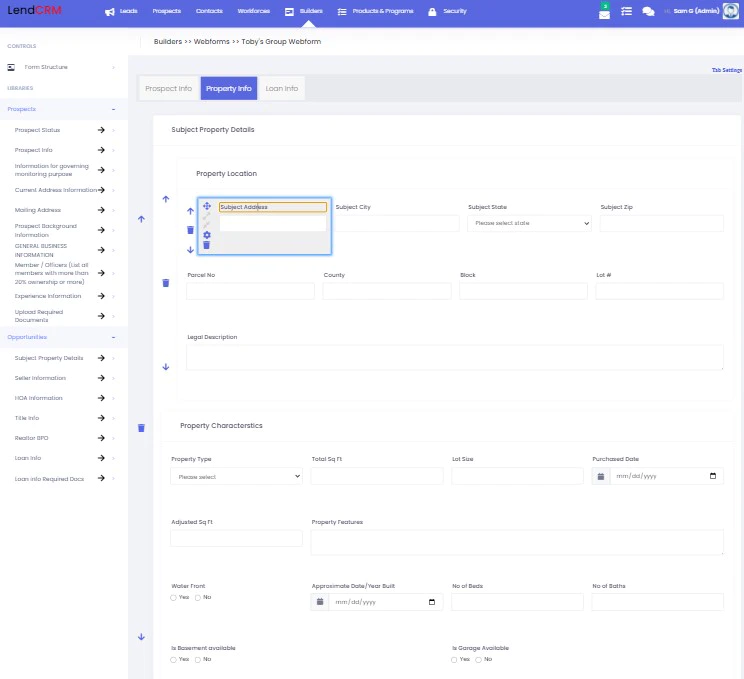This screenshot has width=744, height=679.
Task: Click the move handle icon on Subject Address field
Action: [x=207, y=206]
